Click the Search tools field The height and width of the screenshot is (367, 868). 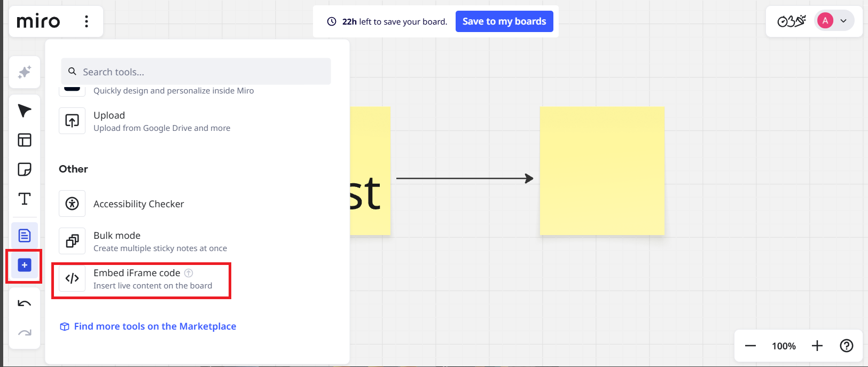(x=196, y=72)
